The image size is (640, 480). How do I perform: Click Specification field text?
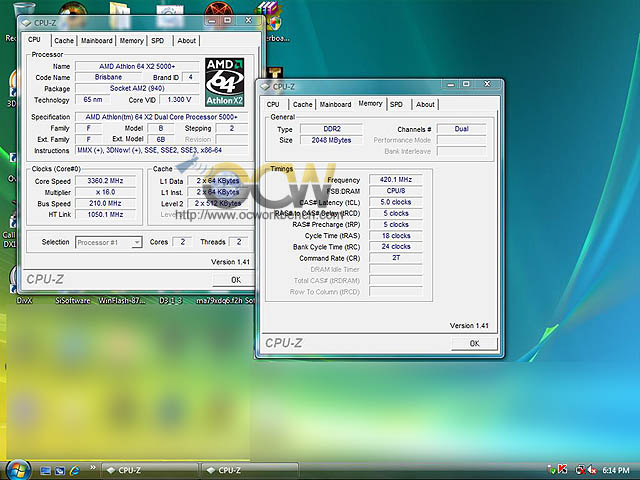162,117
